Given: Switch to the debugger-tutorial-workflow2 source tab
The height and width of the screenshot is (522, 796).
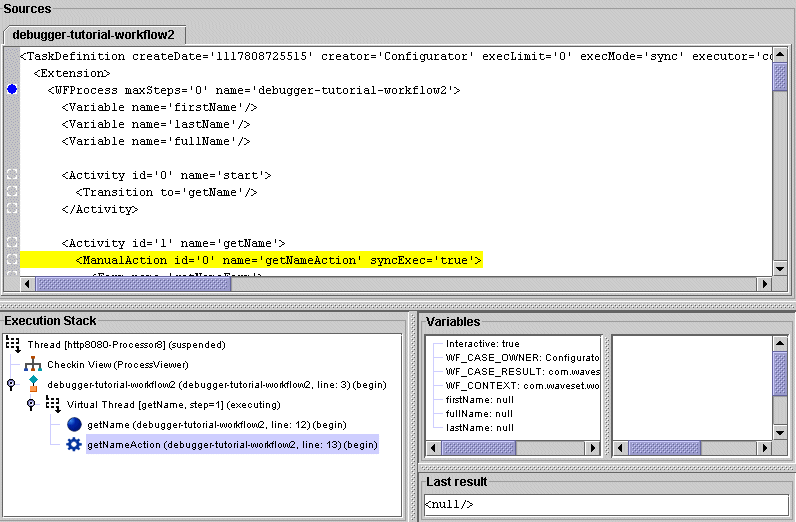Looking at the screenshot, I should pos(94,35).
